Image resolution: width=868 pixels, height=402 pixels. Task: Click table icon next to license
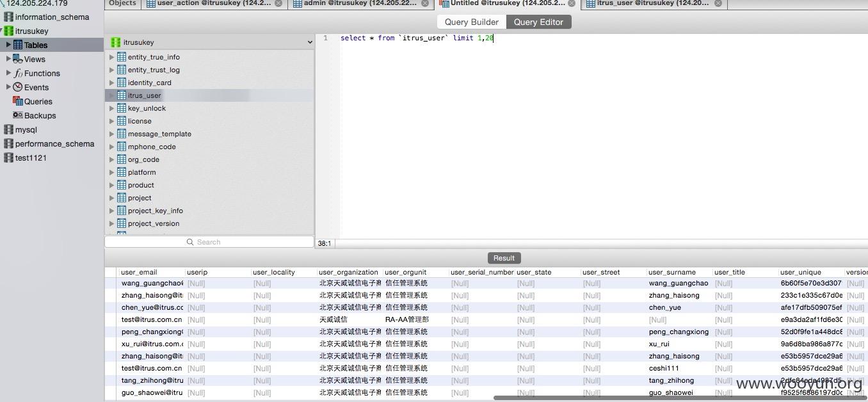(122, 121)
